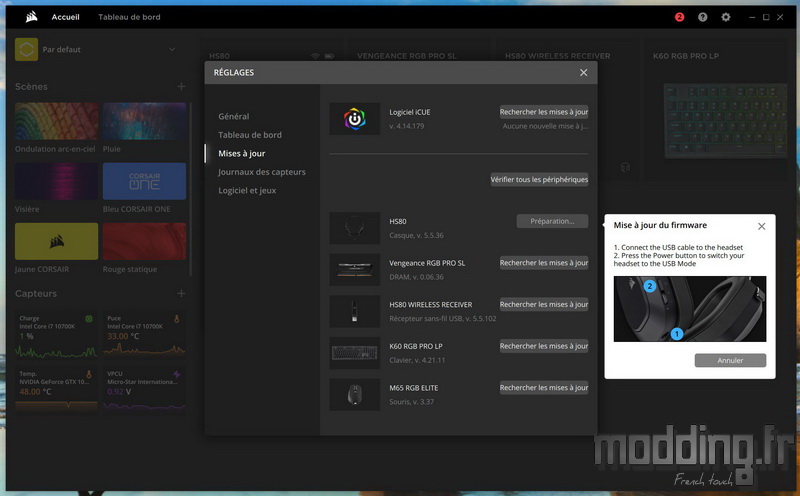Open the help question mark icon
This screenshot has width=800, height=496.
(x=703, y=17)
